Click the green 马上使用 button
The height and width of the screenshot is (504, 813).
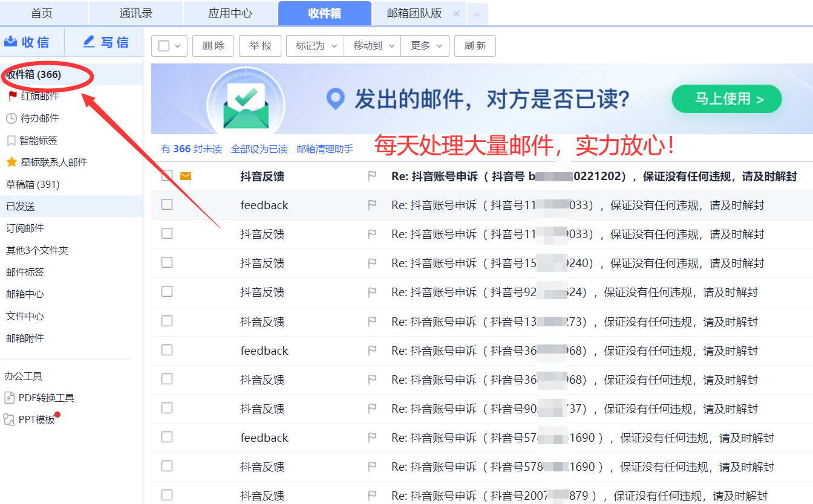[726, 99]
